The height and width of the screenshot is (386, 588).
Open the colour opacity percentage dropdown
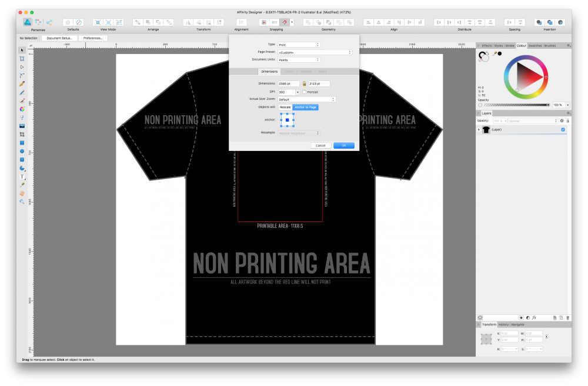(x=568, y=105)
